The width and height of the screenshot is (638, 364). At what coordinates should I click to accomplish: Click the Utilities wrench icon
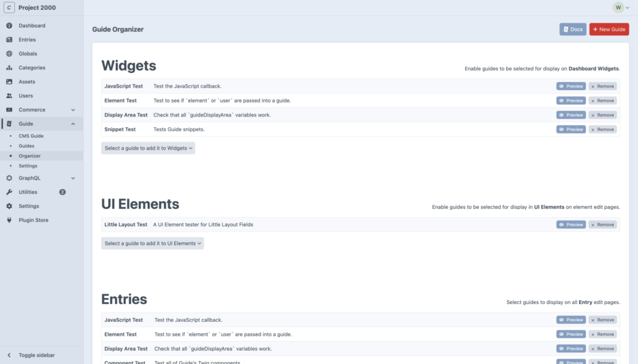[9, 192]
